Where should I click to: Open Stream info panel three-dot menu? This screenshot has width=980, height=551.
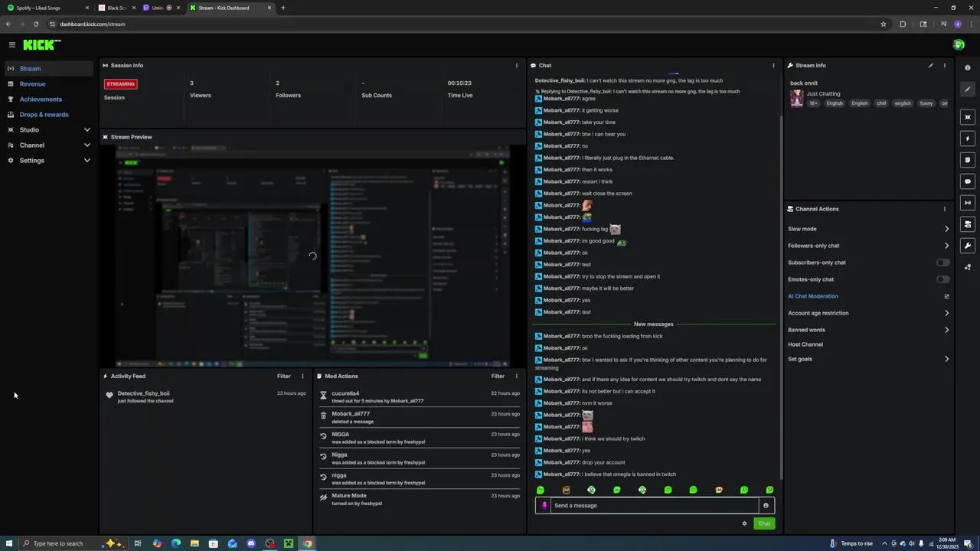click(944, 66)
